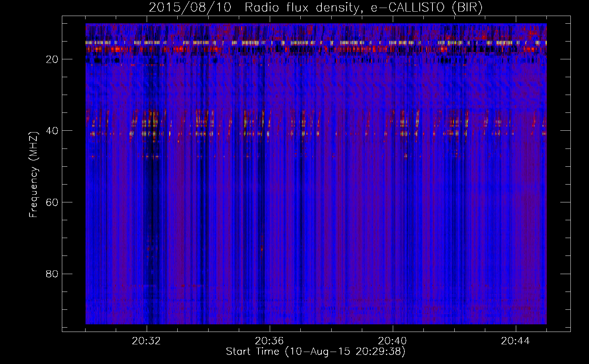Viewport: 589px width, 364px height.
Task: Select the Frequency (MHZ) axis label
Action: point(33,175)
